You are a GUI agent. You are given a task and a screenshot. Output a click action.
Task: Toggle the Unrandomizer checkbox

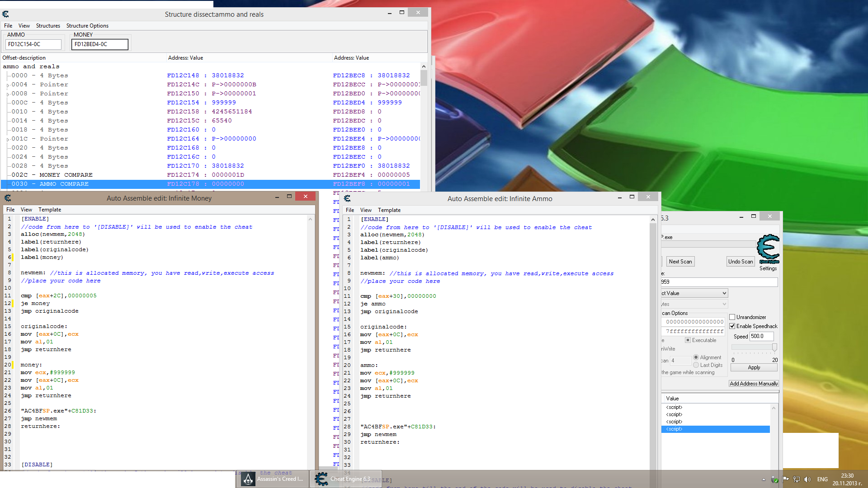[x=732, y=316]
